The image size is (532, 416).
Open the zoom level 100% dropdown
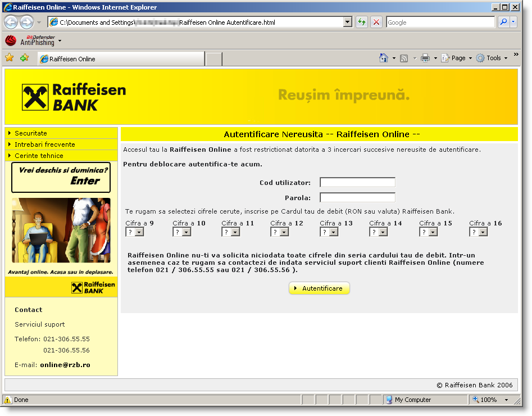click(x=507, y=400)
